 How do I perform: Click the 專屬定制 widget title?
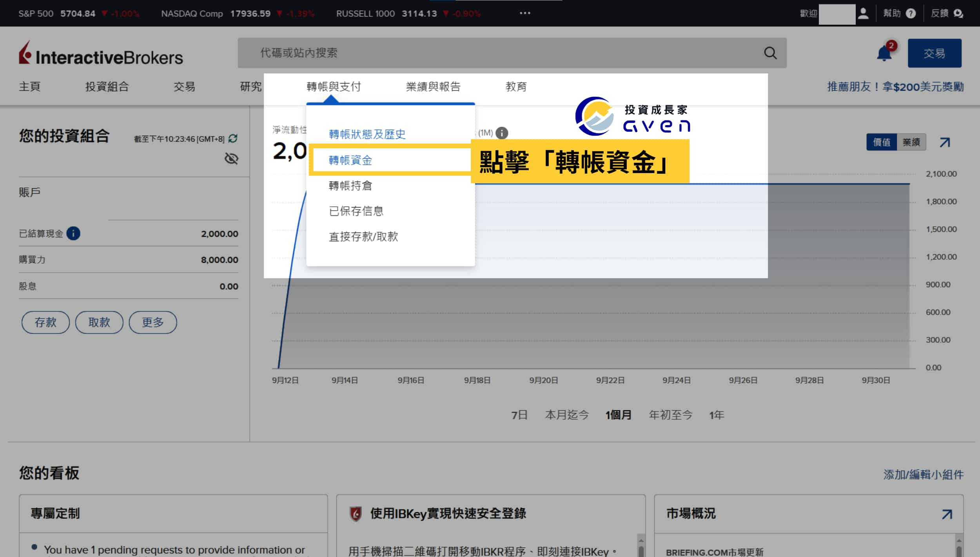point(55,513)
